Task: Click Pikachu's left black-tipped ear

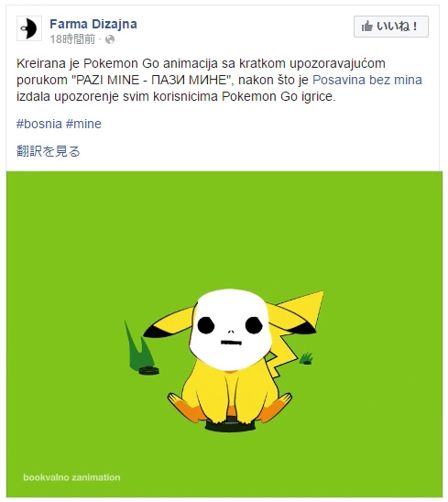Action: coord(169,322)
